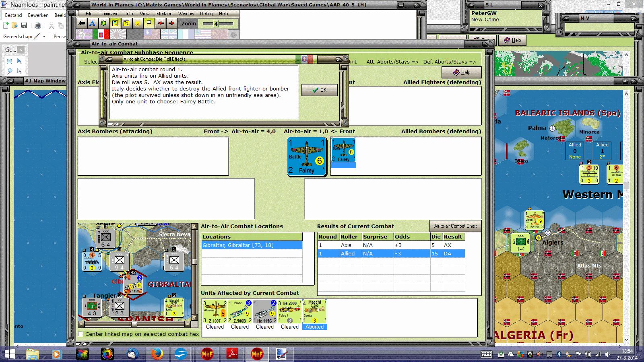The image size is (644, 362).
Task: Click the tank unit icon in World in Flames toolbar
Action: [82, 23]
